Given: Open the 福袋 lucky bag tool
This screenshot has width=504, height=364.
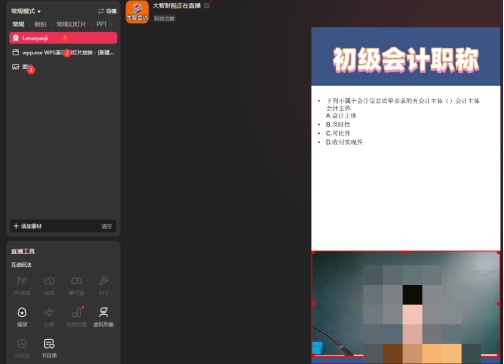Looking at the screenshot, I should [22, 317].
